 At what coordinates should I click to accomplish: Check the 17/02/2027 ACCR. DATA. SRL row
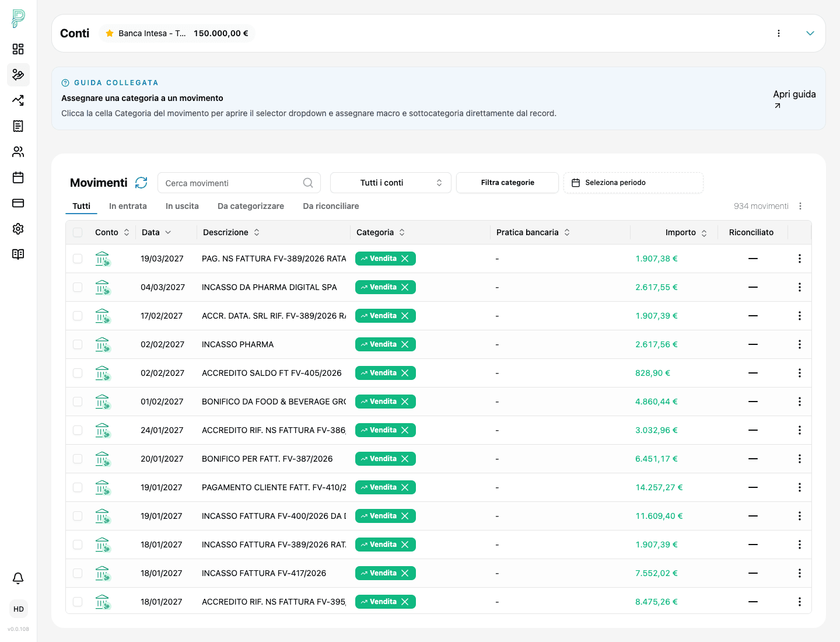78,316
